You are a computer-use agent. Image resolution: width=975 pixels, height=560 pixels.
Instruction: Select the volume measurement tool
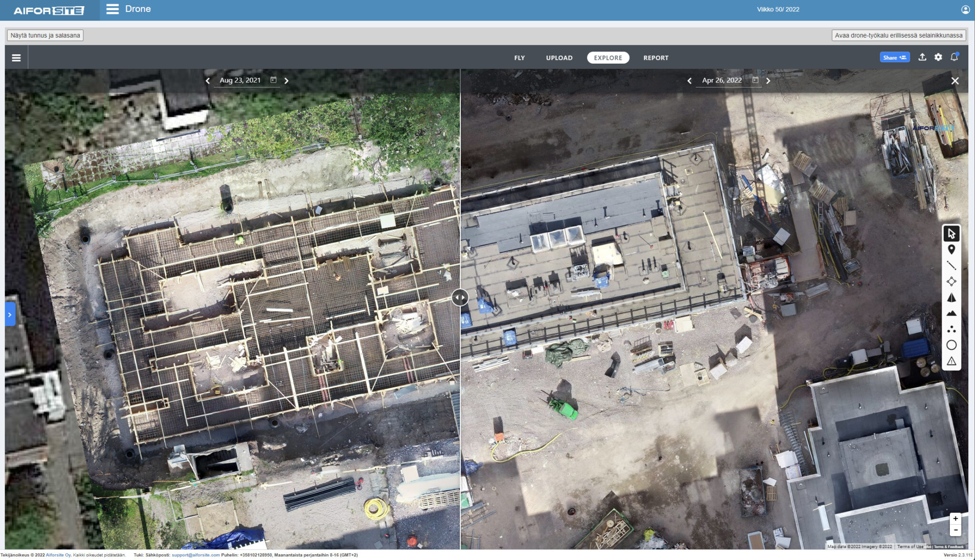coord(952,297)
